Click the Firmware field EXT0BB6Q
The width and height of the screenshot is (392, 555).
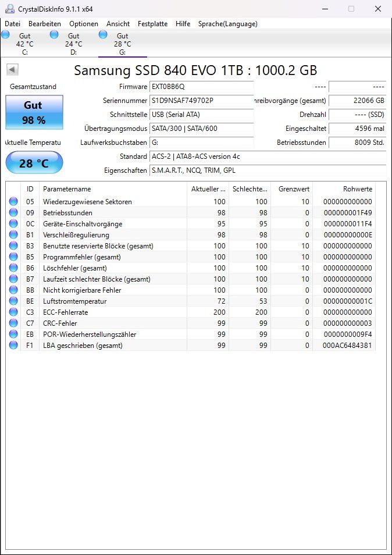[x=202, y=87]
